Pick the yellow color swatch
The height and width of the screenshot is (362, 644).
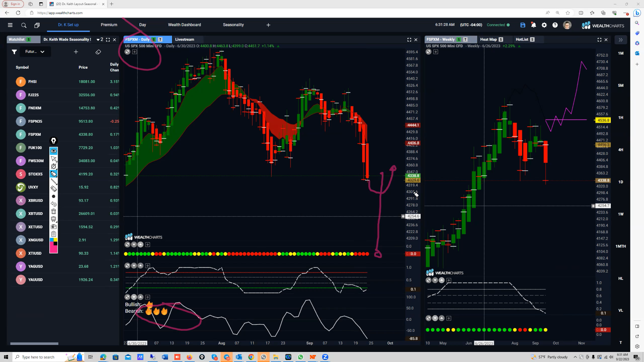point(56,240)
